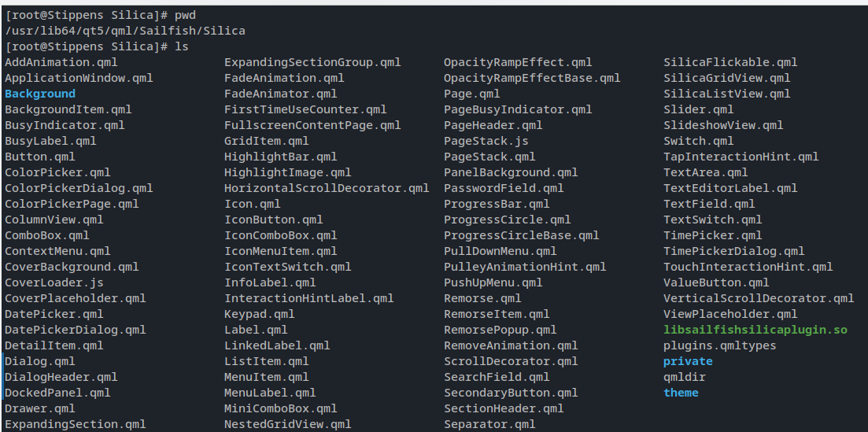Select plugins.qmltypes file name

719,345
